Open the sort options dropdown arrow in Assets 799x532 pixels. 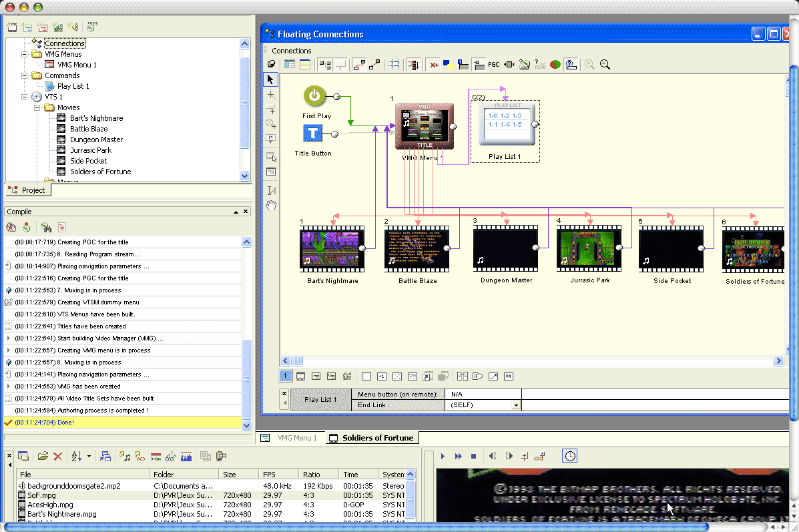89,457
